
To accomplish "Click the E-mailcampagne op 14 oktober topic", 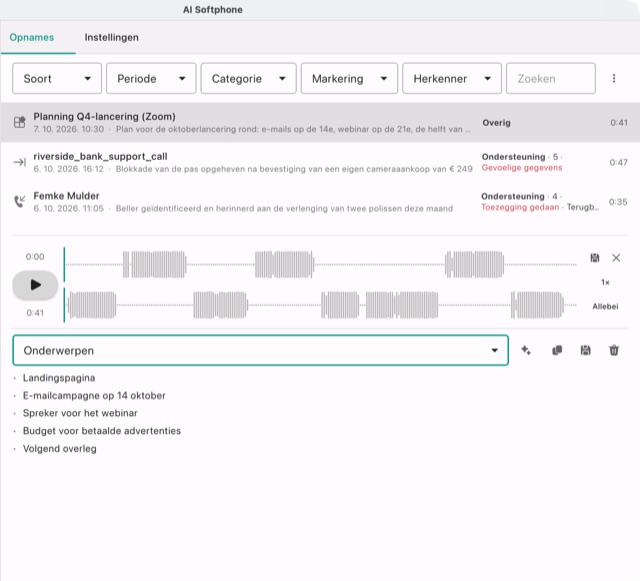I will (94, 396).
